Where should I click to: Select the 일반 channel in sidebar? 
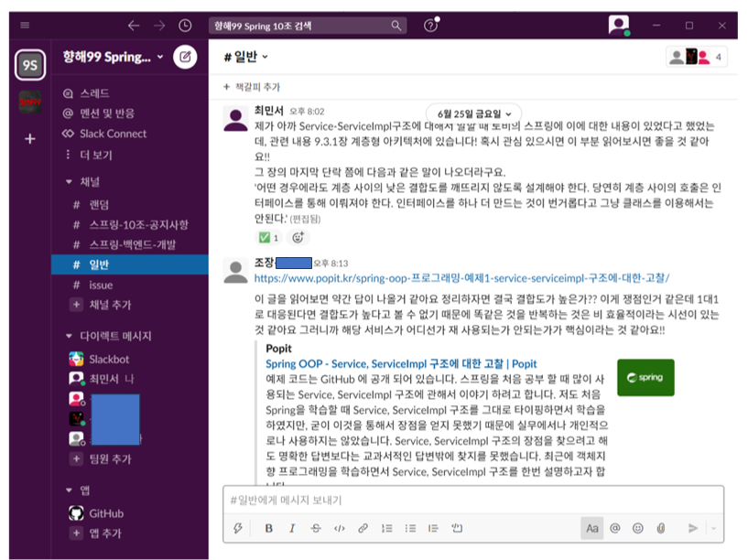[130, 264]
